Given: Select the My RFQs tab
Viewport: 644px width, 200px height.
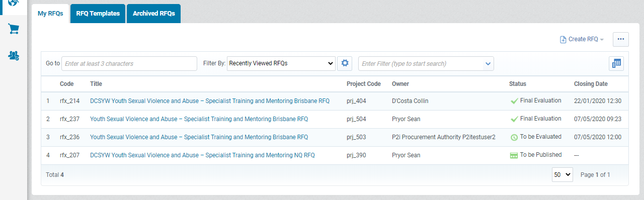Looking at the screenshot, I should 50,14.
